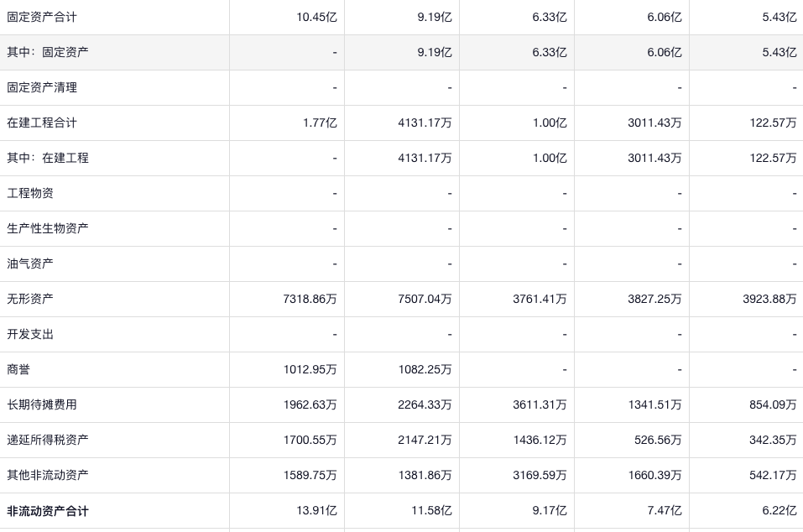
Task: Click the 无形资产 row label
Action: tap(30, 299)
